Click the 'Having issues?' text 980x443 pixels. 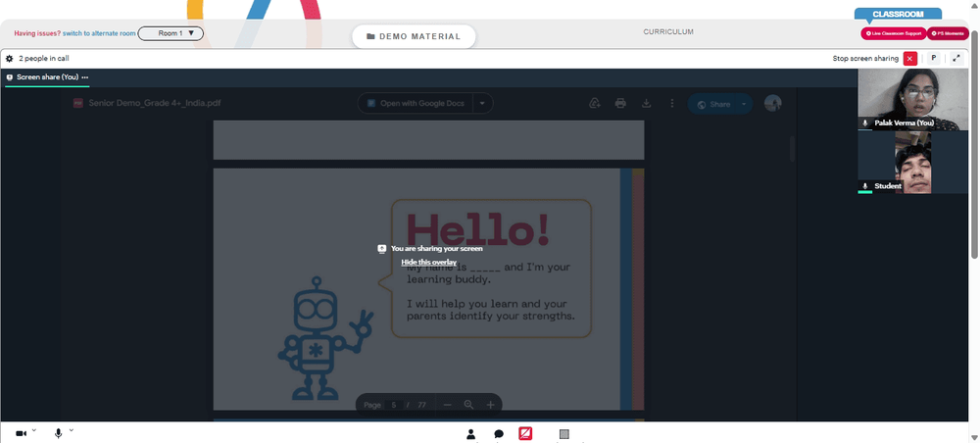(x=37, y=33)
